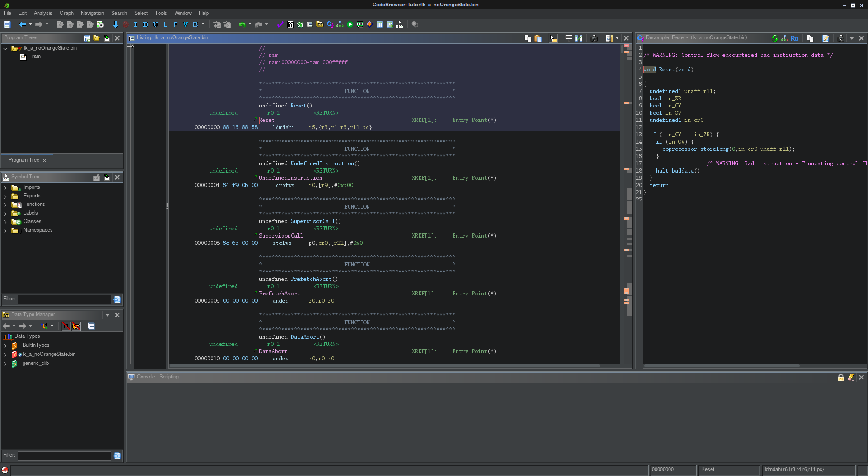
Task: Toggle the array filter in Data Type Manager
Action: click(x=66, y=326)
